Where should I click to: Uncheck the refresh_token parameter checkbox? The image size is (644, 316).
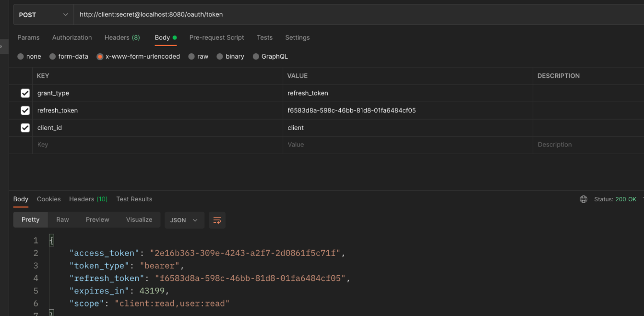pyautogui.click(x=25, y=110)
